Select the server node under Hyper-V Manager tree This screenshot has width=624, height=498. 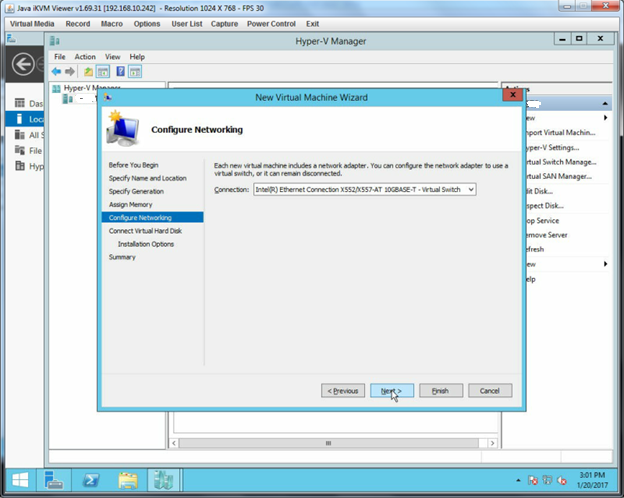pos(80,98)
